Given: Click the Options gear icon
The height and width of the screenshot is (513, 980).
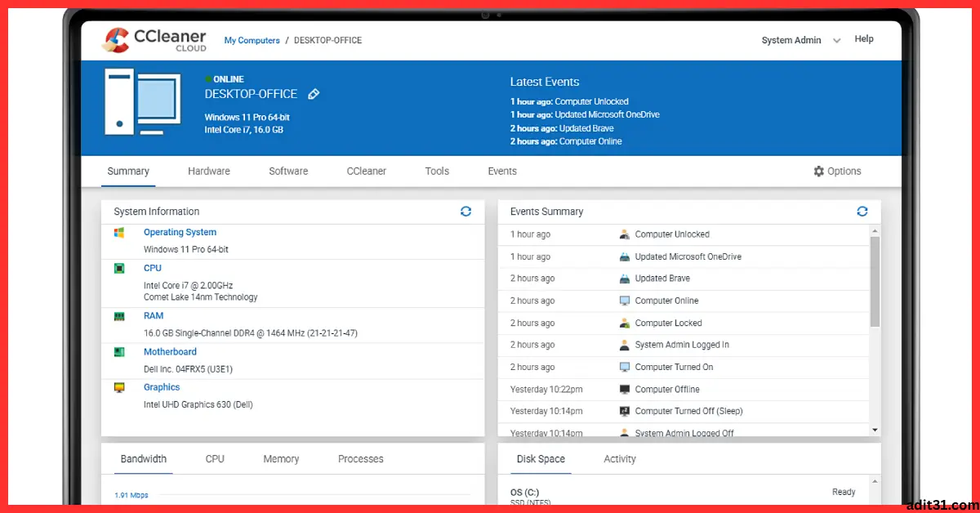Looking at the screenshot, I should [819, 172].
